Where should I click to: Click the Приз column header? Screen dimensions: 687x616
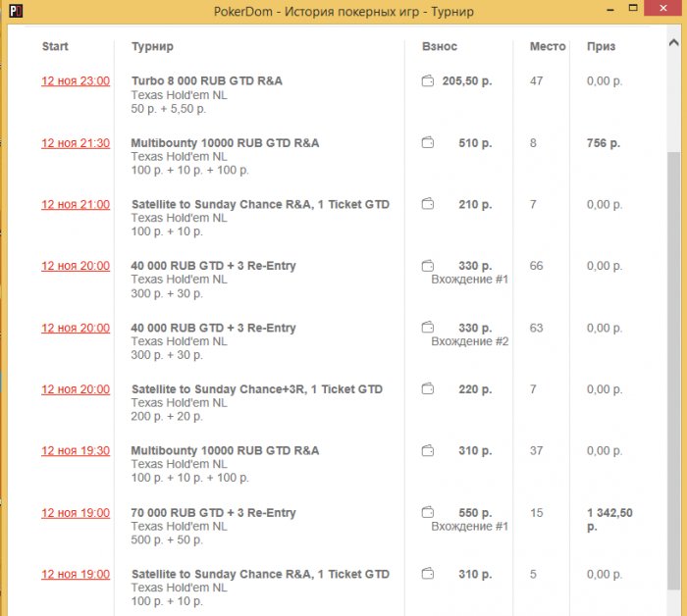[601, 46]
